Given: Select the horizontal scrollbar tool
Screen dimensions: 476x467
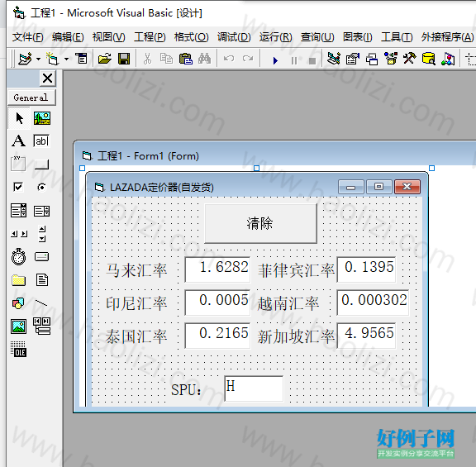Looking at the screenshot, I should click(x=18, y=233).
